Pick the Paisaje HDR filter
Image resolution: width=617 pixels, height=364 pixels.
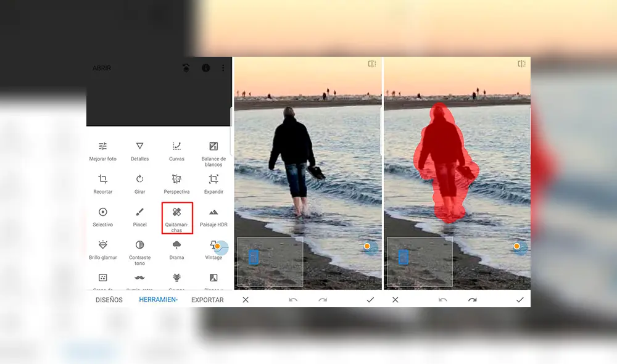(213, 217)
